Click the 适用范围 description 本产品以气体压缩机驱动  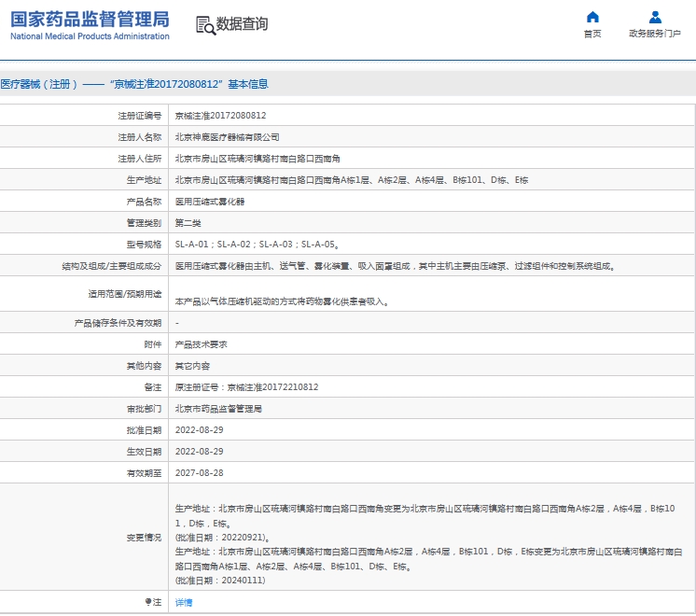(x=283, y=301)
